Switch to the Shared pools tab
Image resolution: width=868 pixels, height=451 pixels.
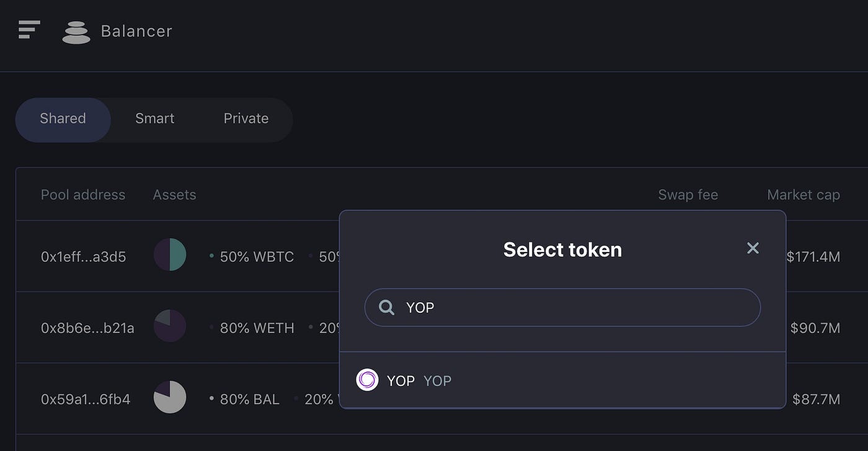63,119
